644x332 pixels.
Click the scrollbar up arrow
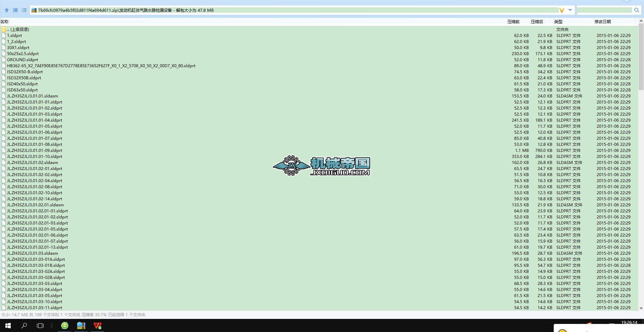click(x=641, y=21)
